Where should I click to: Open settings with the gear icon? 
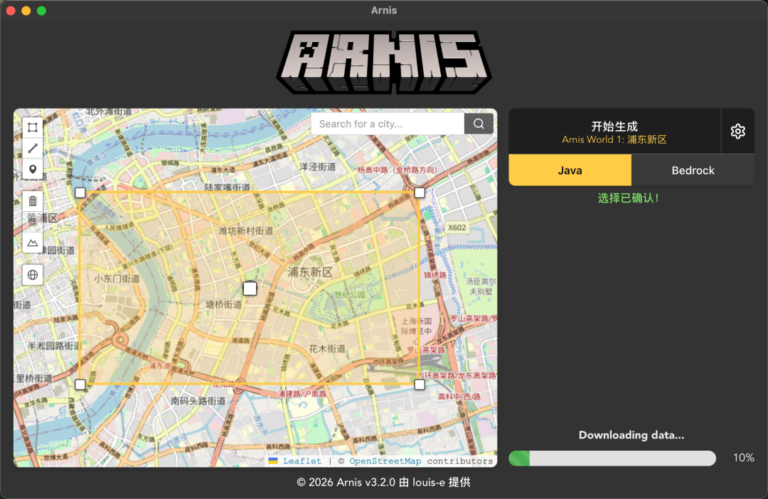click(x=738, y=131)
